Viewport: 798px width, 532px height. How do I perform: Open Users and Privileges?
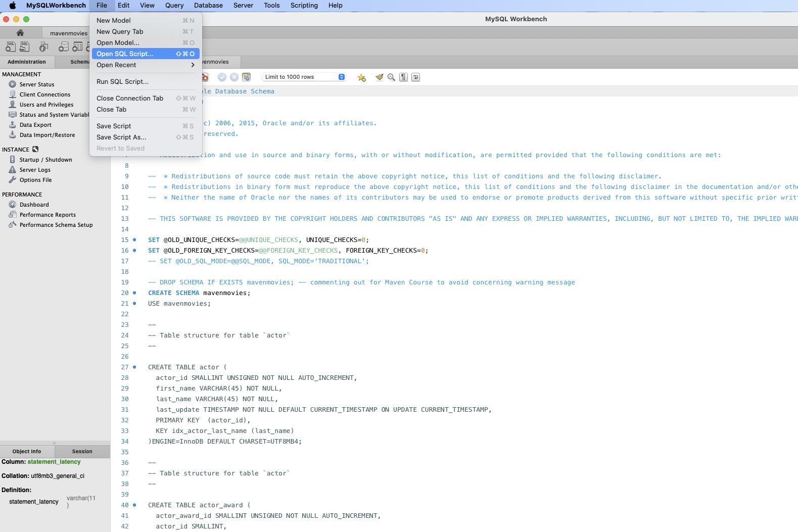coord(46,105)
